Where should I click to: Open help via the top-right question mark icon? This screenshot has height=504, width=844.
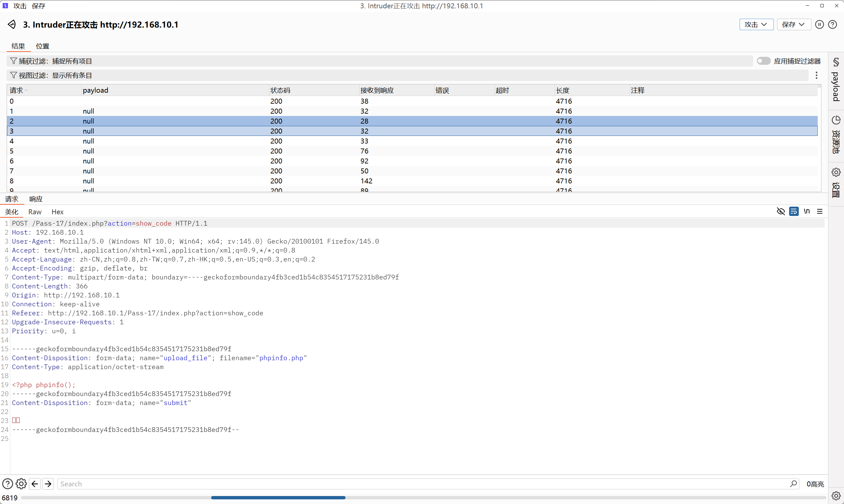click(x=832, y=25)
